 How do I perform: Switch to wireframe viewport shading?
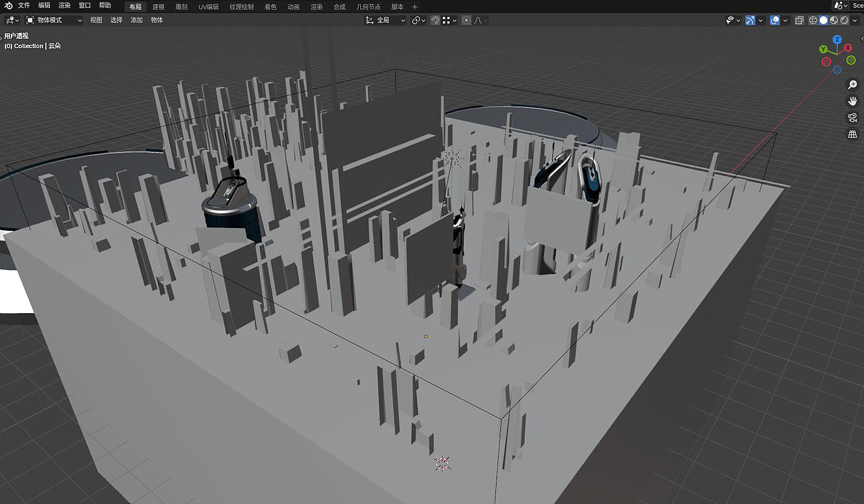pyautogui.click(x=813, y=20)
